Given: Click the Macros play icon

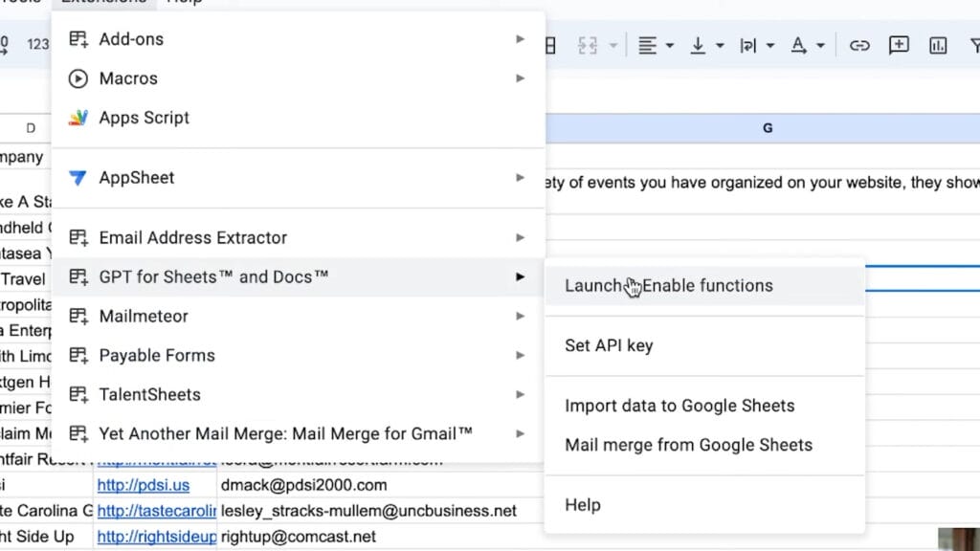Looking at the screenshot, I should point(78,78).
